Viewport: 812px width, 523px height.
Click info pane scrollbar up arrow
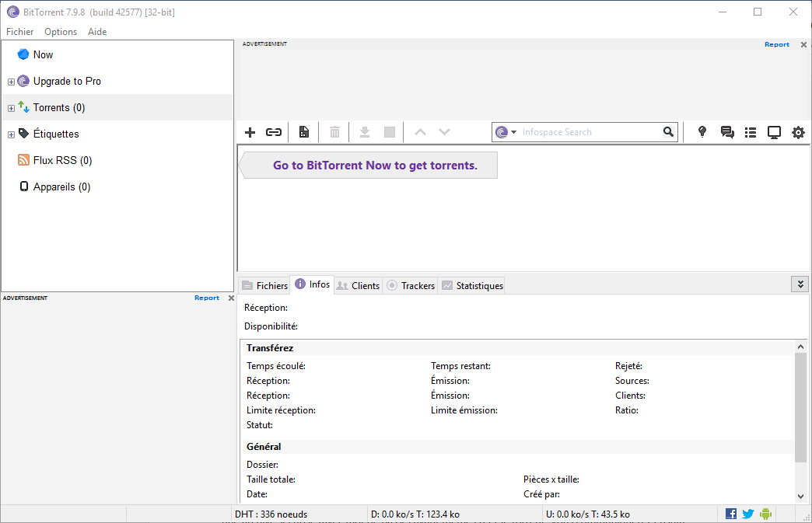click(x=800, y=347)
